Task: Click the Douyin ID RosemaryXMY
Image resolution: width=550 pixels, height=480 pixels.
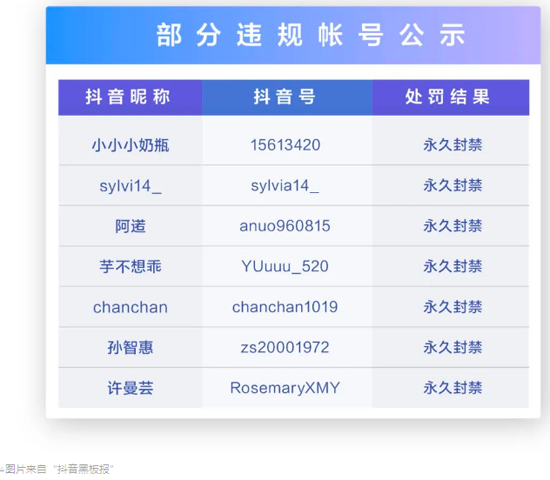Action: tap(285, 388)
